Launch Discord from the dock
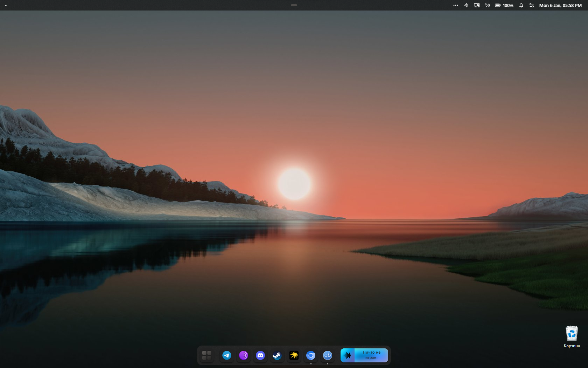This screenshot has height=368, width=588. click(260, 355)
